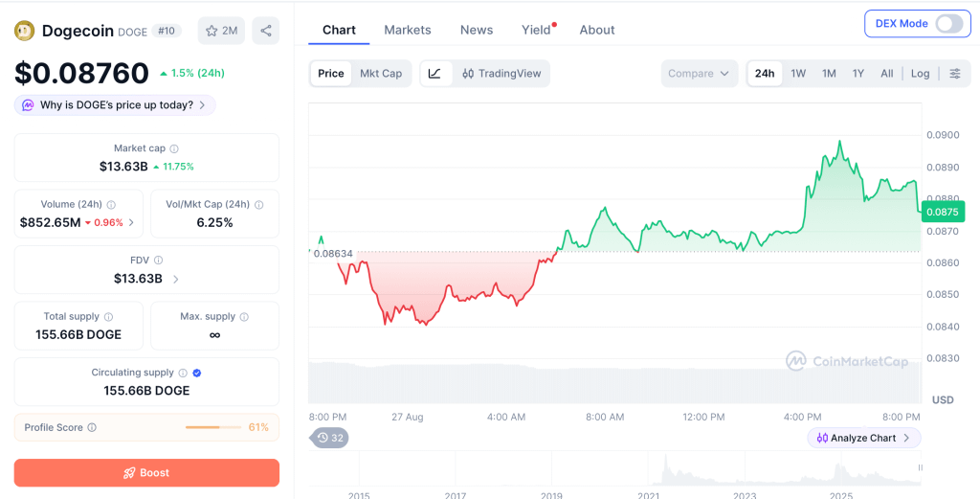The height and width of the screenshot is (499, 980).
Task: Click the history clock icon labeled 32
Action: (329, 438)
